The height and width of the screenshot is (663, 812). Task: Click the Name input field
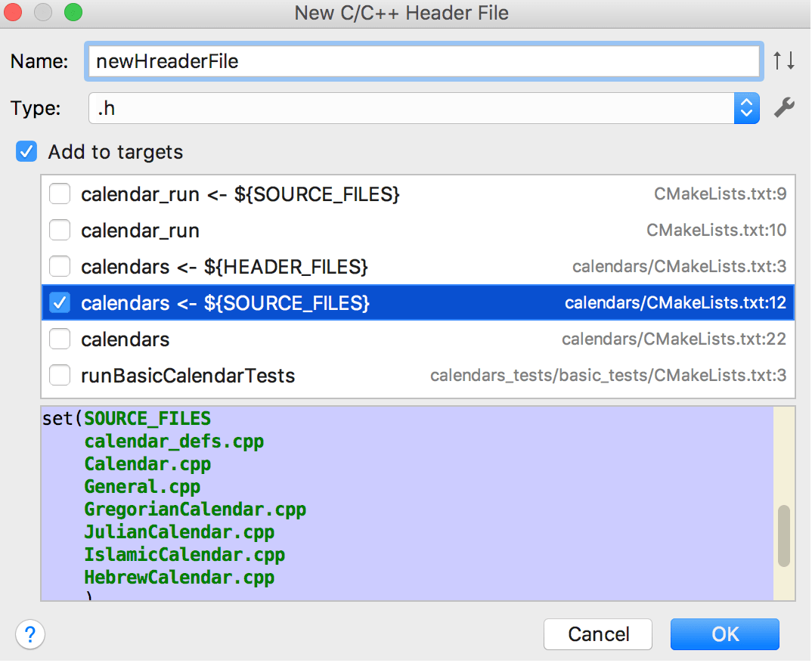(423, 61)
